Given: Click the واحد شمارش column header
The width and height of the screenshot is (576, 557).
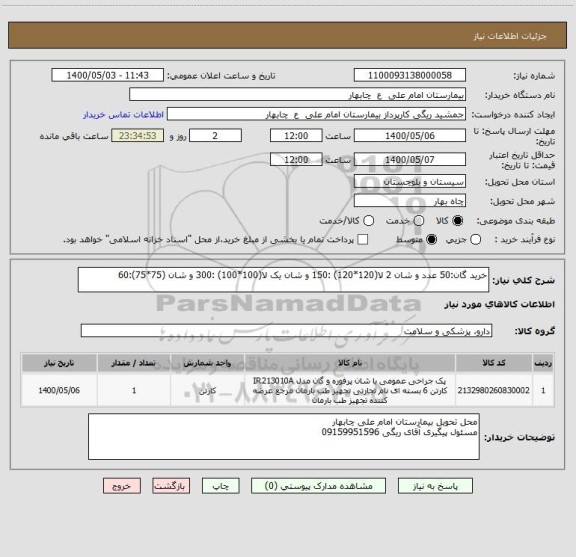Looking at the screenshot, I should click(x=207, y=363).
